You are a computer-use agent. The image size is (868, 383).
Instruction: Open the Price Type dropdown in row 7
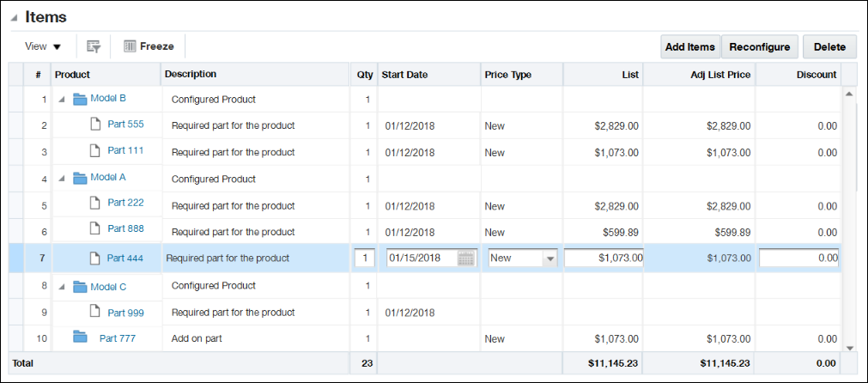point(549,258)
